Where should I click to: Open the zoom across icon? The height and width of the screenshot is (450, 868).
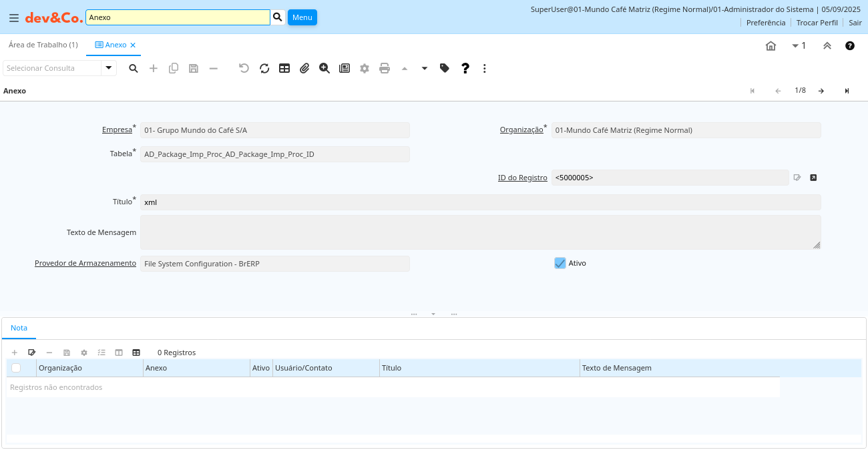click(324, 68)
